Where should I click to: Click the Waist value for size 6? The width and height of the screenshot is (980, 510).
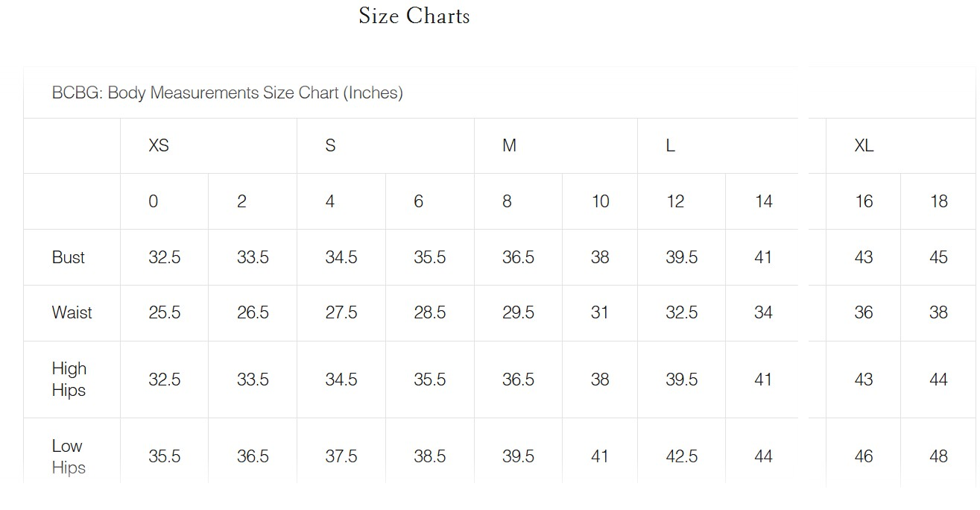[x=430, y=312]
